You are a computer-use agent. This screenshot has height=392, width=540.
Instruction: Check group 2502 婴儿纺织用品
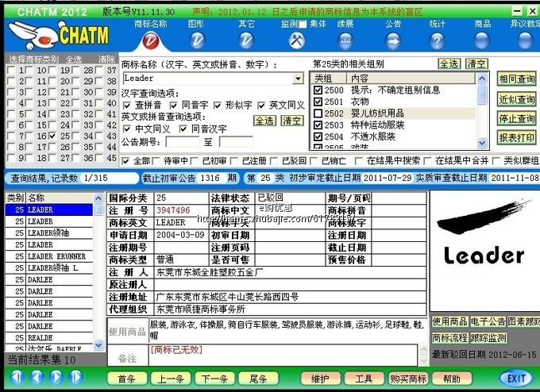(318, 113)
